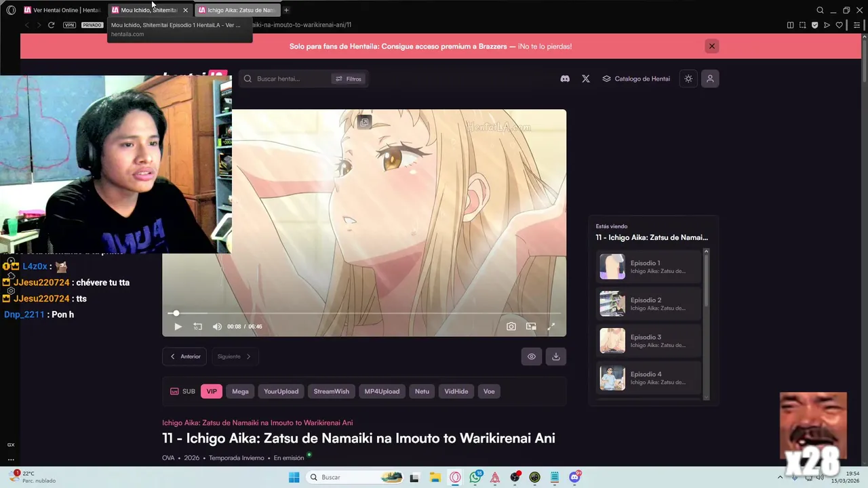Show hidden system tray icons
This screenshot has height=488, width=868.
[780, 477]
